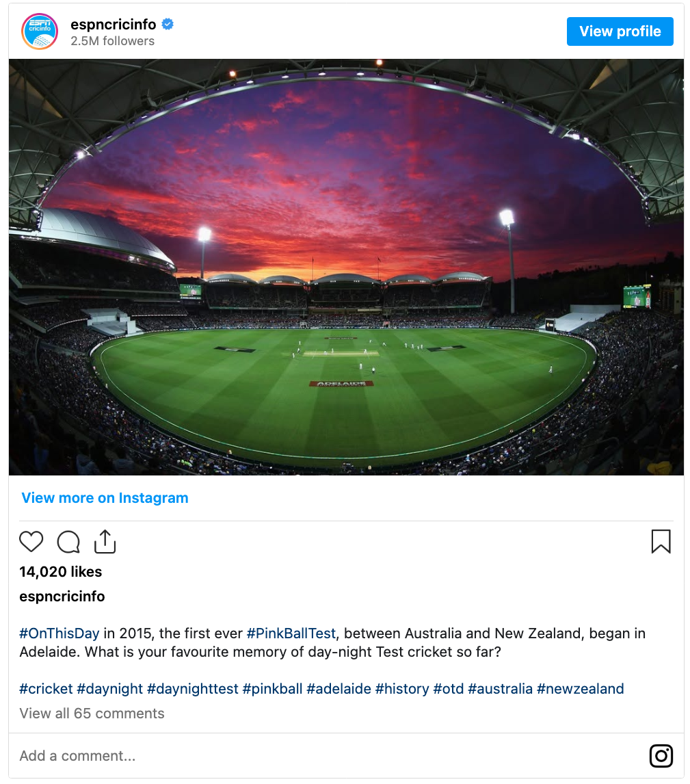Click the #cricket hashtag
690x784 pixels.
click(x=46, y=689)
